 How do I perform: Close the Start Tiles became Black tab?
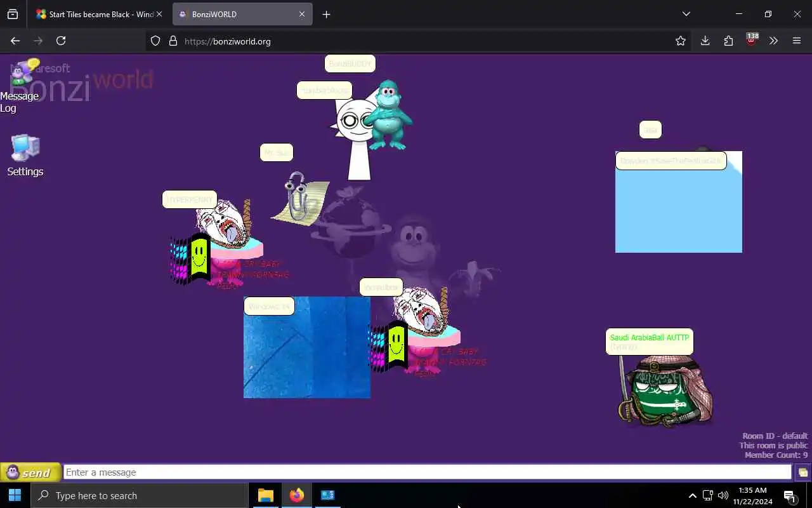159,14
